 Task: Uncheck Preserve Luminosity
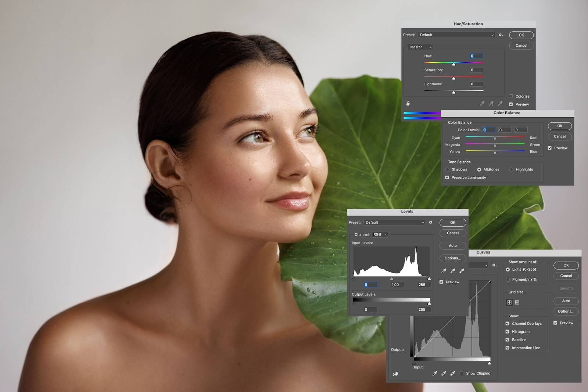(x=447, y=177)
